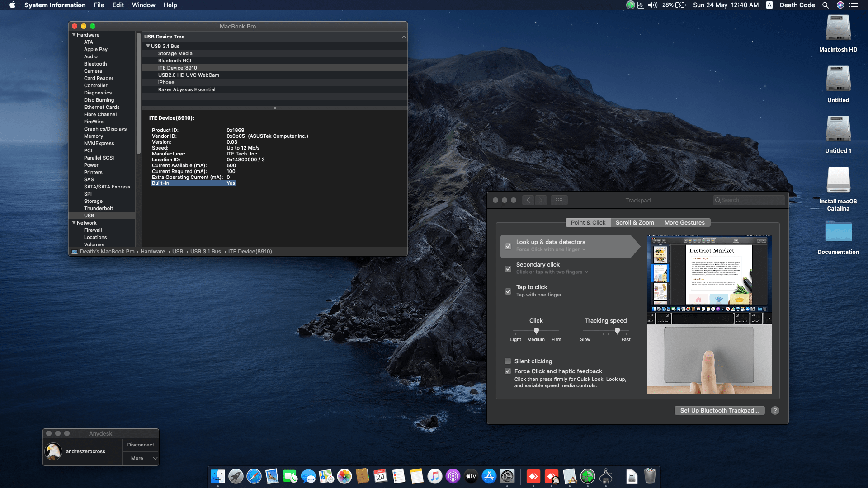Toggle Look up & data detectors checkbox
The image size is (868, 488).
[508, 246]
